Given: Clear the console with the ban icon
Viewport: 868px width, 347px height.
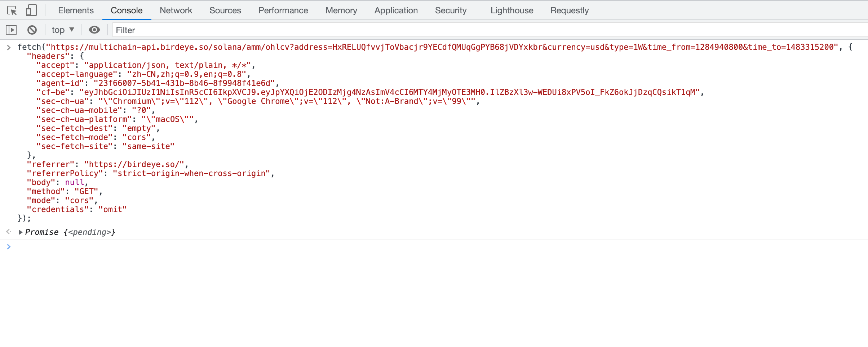Looking at the screenshot, I should pyautogui.click(x=32, y=30).
